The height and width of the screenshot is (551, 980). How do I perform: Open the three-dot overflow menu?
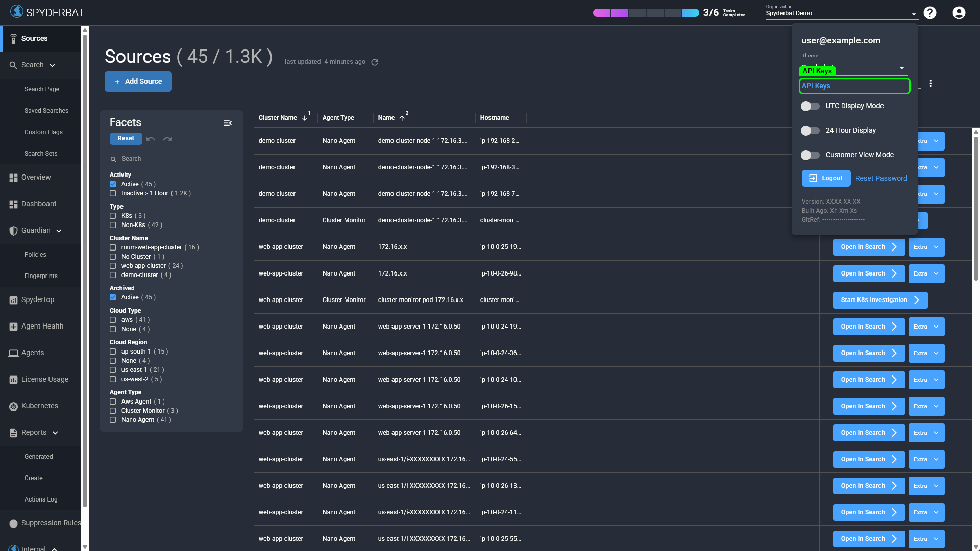click(x=931, y=83)
